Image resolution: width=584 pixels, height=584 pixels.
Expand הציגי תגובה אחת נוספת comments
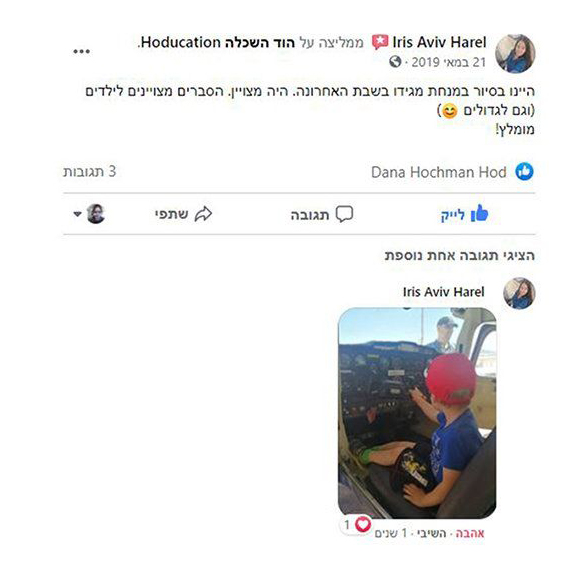pos(460,256)
